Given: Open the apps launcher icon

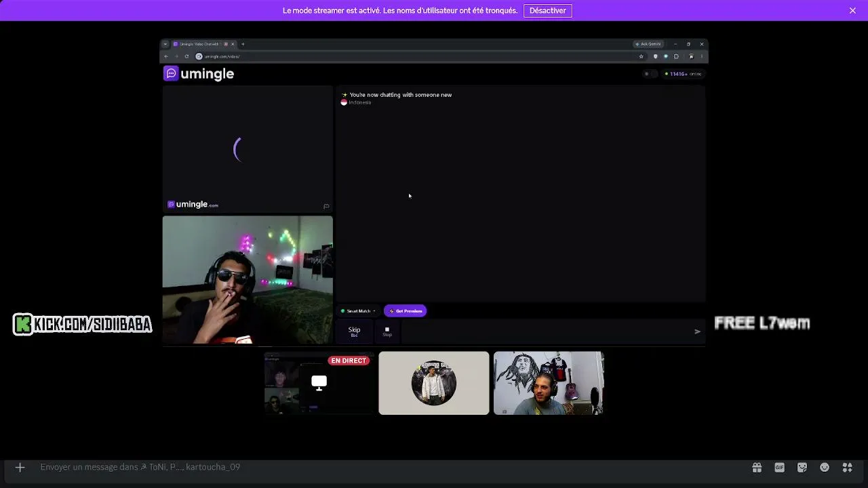Looking at the screenshot, I should pyautogui.click(x=847, y=467).
